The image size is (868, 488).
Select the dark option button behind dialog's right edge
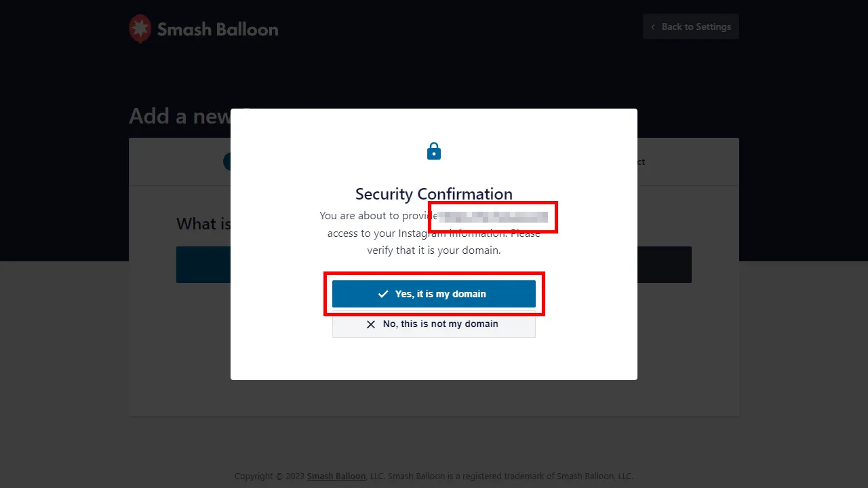coord(664,265)
